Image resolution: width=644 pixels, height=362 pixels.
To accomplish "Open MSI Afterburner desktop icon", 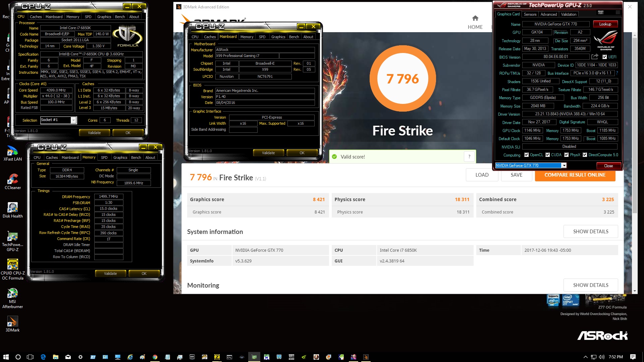I will point(13,298).
